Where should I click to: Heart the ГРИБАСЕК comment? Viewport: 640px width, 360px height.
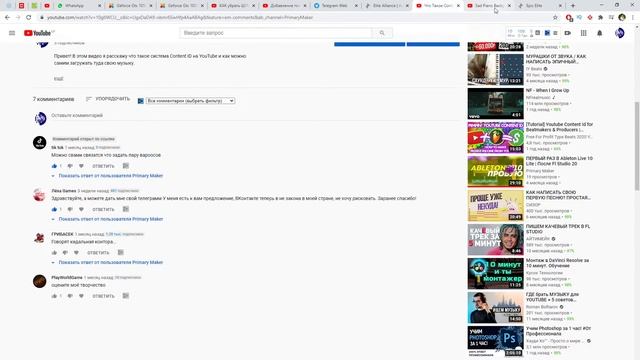coord(76,253)
